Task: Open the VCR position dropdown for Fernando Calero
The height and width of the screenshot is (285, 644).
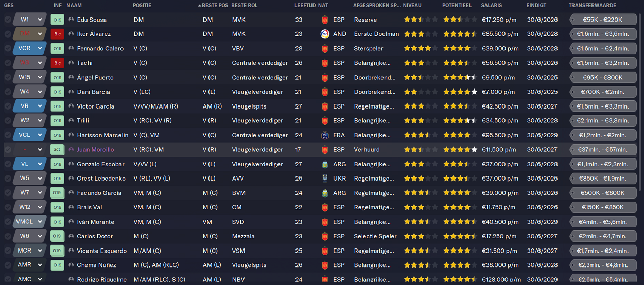Action: click(30, 48)
